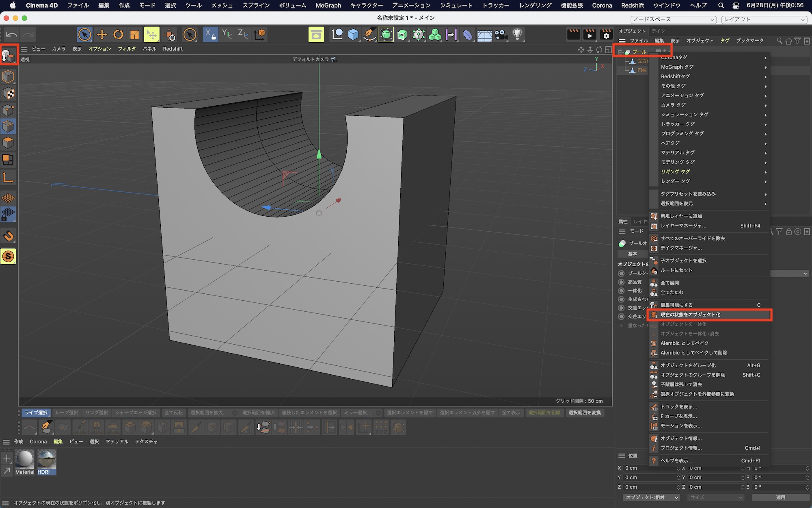Select the Move tool icon
Viewport: 812px width, 508px height.
coord(101,35)
